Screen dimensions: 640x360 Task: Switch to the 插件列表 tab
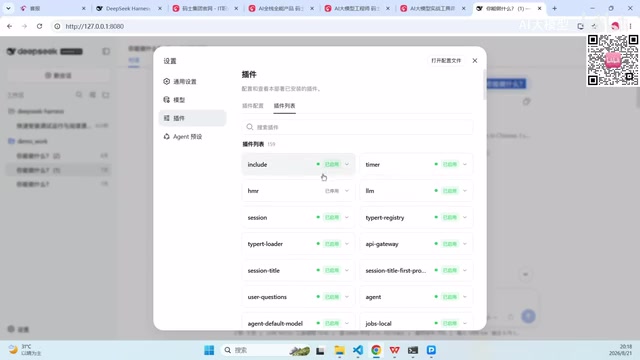click(284, 106)
